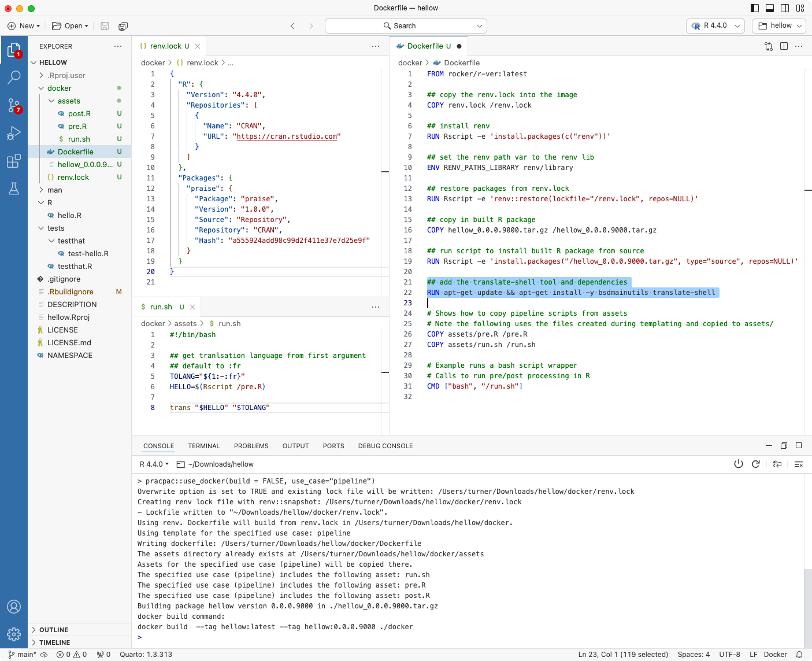The width and height of the screenshot is (812, 661).
Task: Open the cran.rstudio.com link in renv.lock
Action: tap(288, 136)
